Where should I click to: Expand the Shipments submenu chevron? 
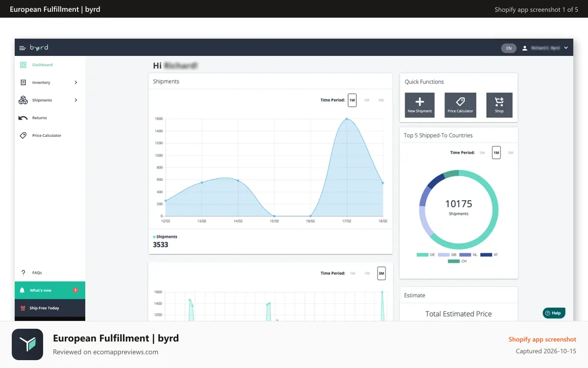76,100
